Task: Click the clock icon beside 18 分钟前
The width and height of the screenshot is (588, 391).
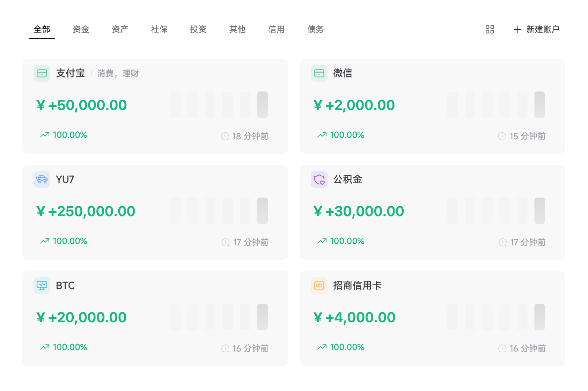Action: pos(225,136)
